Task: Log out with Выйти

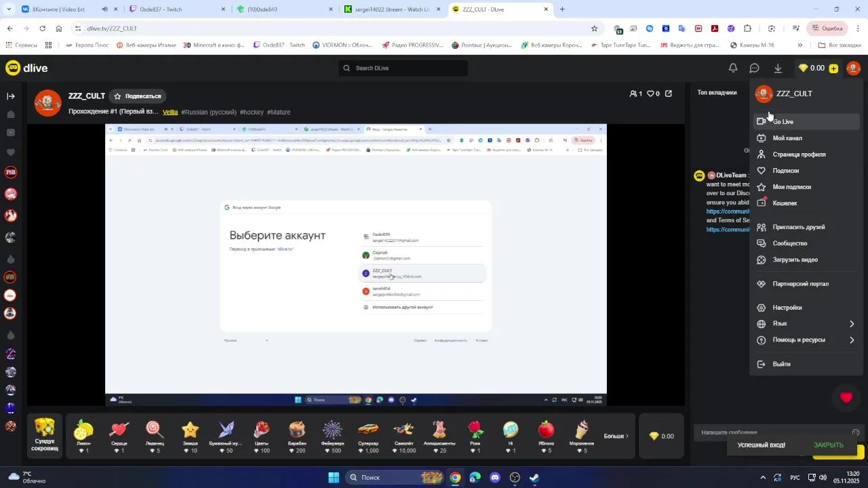Action: [x=806, y=364]
